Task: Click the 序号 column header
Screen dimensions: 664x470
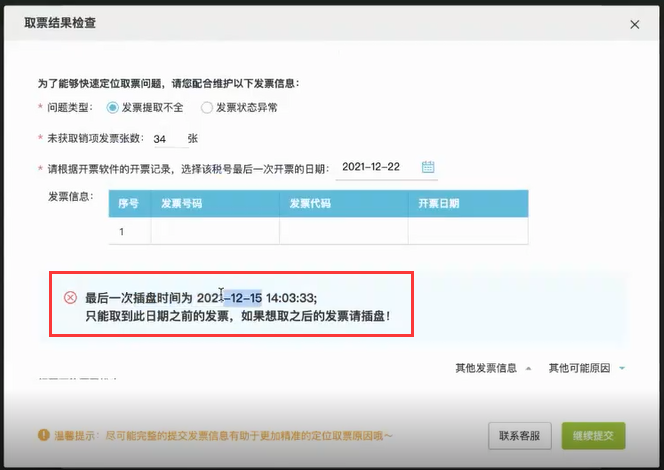Action: click(x=130, y=204)
